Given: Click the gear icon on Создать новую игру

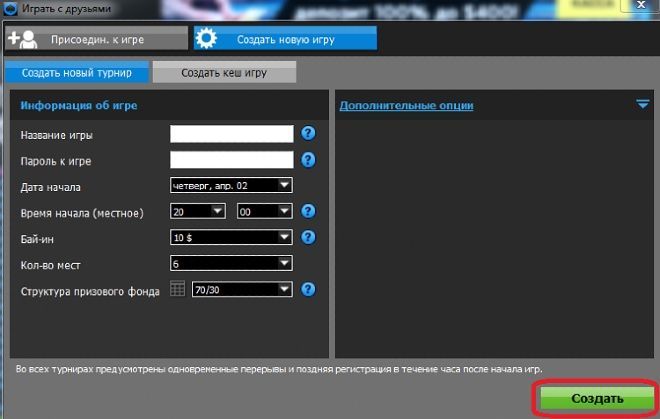Looking at the screenshot, I should click(206, 39).
